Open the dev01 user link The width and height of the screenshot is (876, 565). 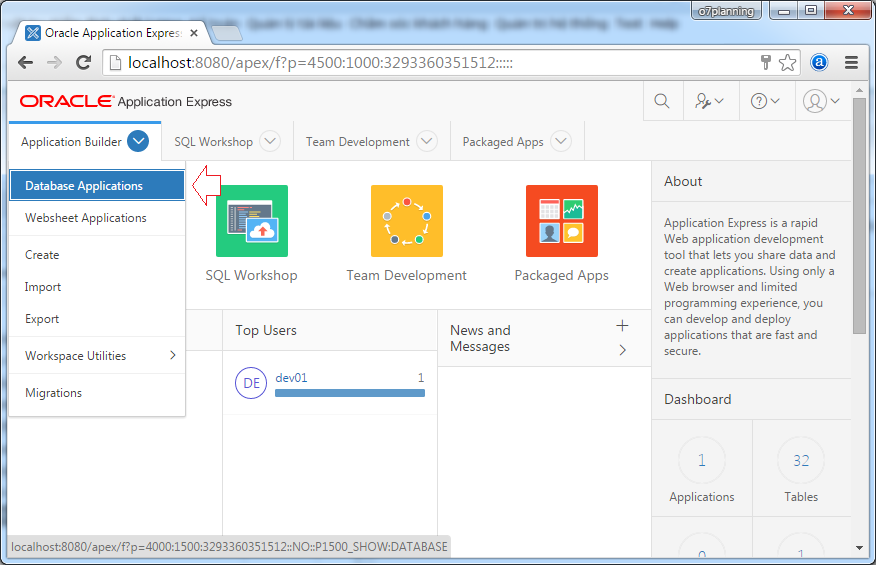point(291,378)
